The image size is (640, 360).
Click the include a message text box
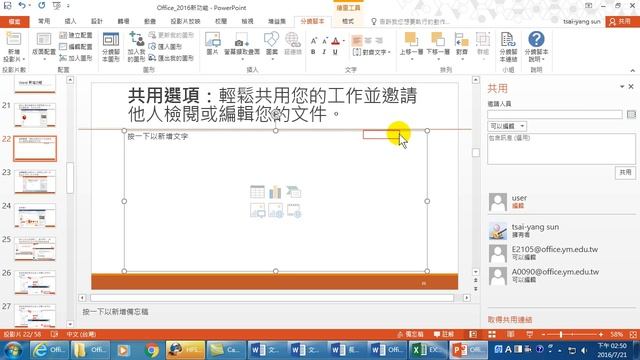[x=561, y=149]
